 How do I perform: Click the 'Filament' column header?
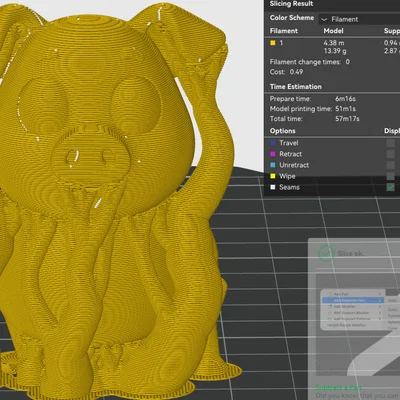[284, 31]
